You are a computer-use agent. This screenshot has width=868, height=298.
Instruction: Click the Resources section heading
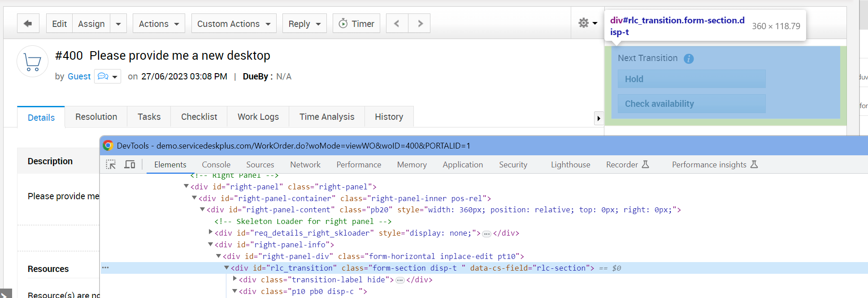pos(48,269)
